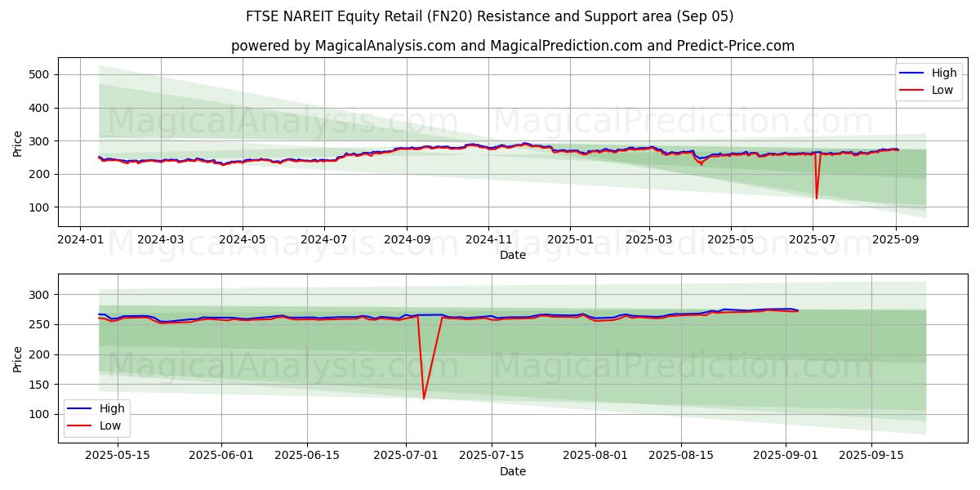Click 'Low' in the bottom chart legend
980x490 pixels.
coord(110,425)
